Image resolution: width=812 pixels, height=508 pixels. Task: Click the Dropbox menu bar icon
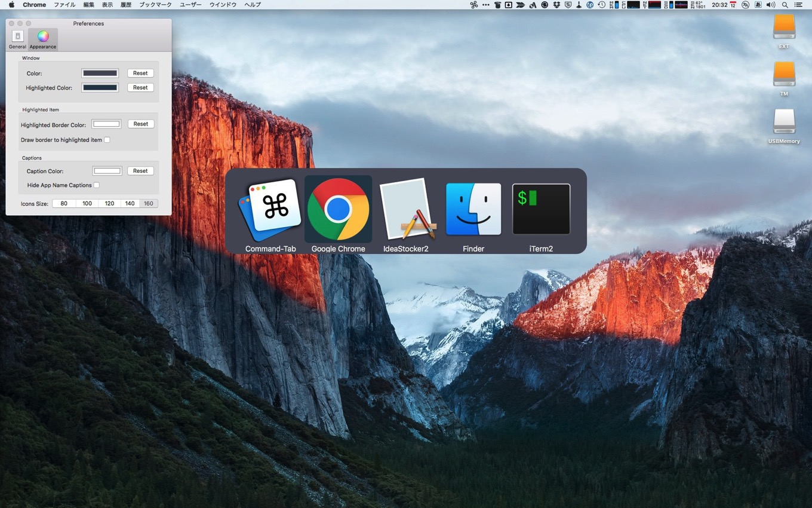click(556, 5)
